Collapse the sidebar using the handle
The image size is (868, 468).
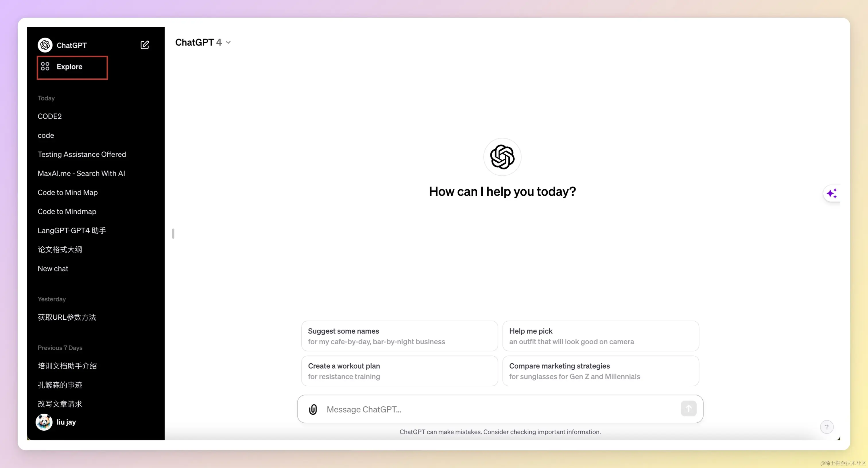pyautogui.click(x=173, y=234)
